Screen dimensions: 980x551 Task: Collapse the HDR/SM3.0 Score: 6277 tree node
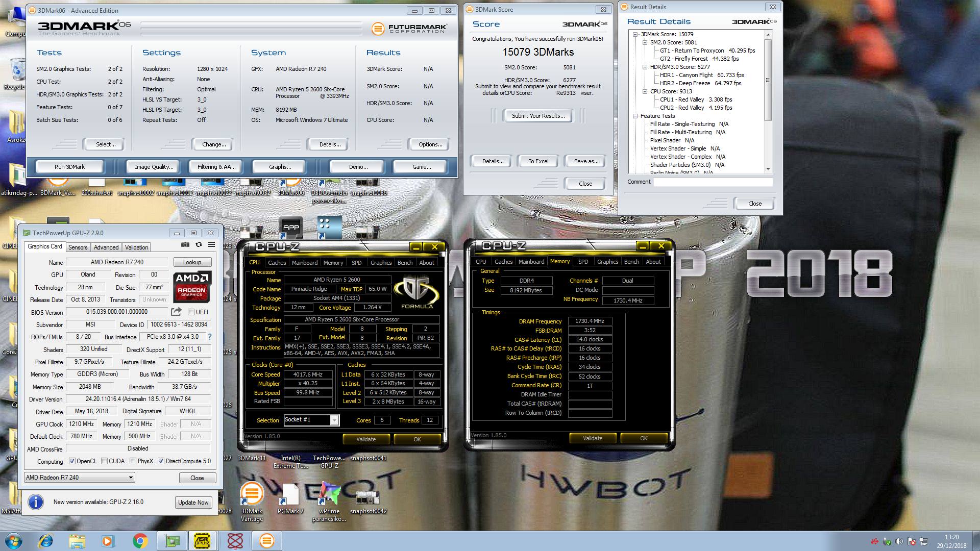click(645, 67)
